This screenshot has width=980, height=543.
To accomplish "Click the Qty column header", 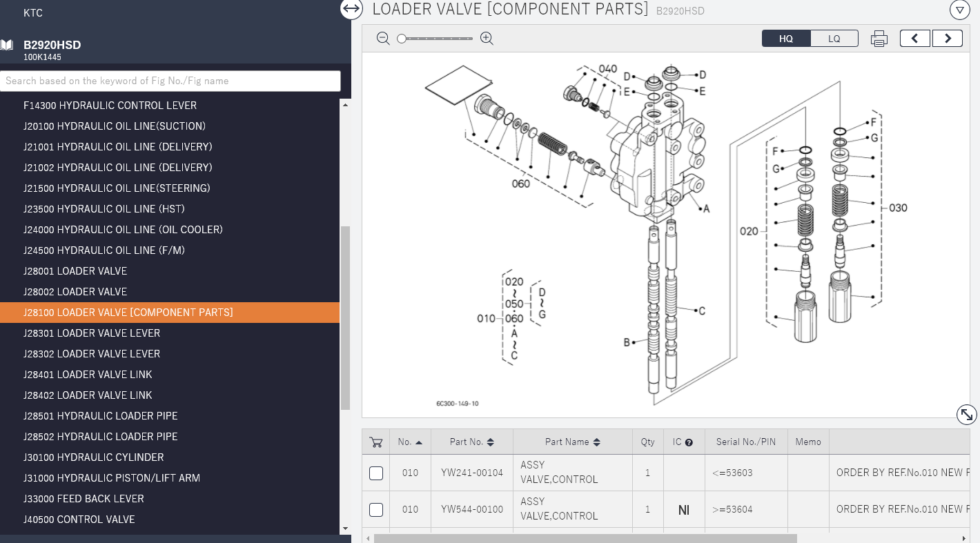I will 647,442.
